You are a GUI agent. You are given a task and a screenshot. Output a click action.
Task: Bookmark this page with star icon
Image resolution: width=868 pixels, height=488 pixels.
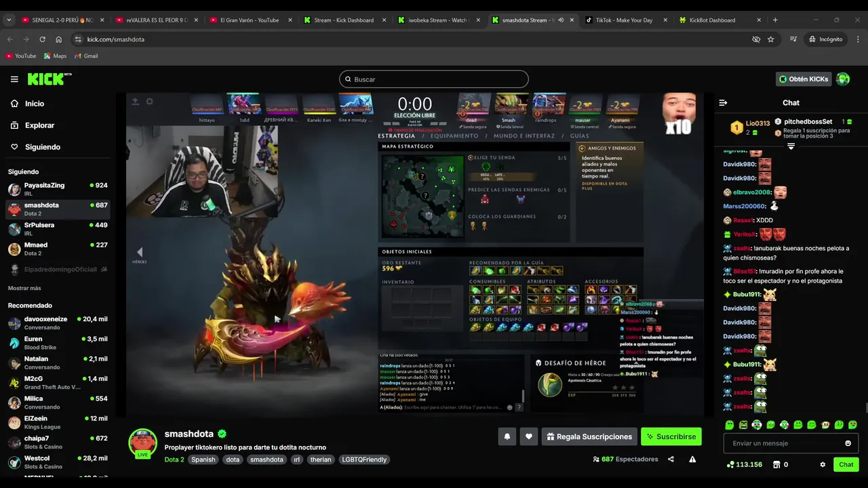[x=770, y=39]
